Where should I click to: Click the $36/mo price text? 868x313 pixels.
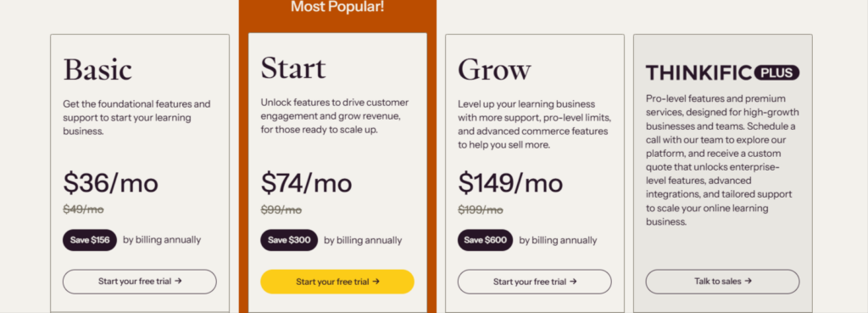point(110,183)
